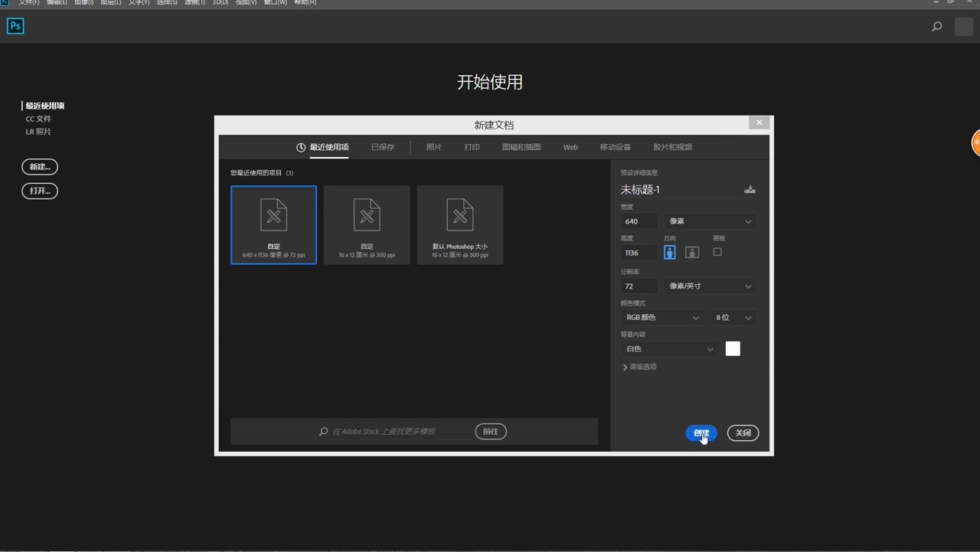The height and width of the screenshot is (552, 980).
Task: Click the height field showing 1136
Action: pos(639,253)
